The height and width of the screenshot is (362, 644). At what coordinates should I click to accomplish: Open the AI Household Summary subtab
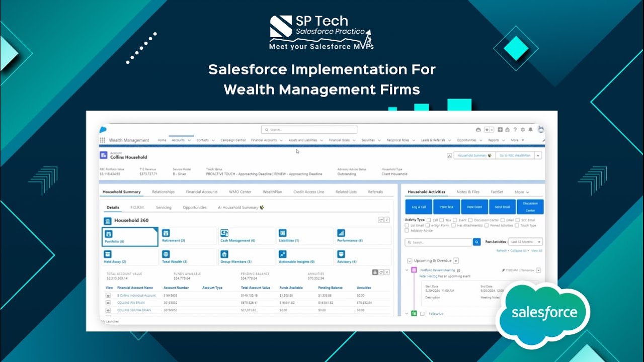(x=240, y=208)
